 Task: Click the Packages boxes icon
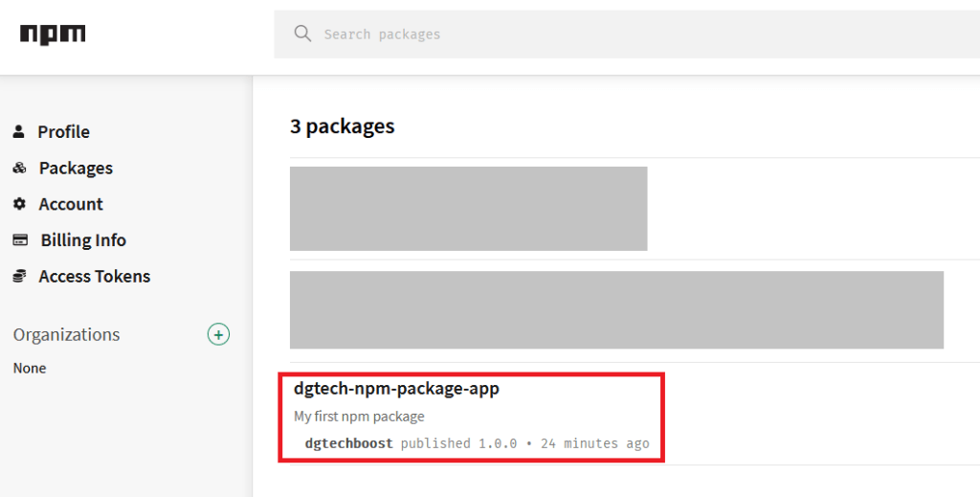point(19,168)
